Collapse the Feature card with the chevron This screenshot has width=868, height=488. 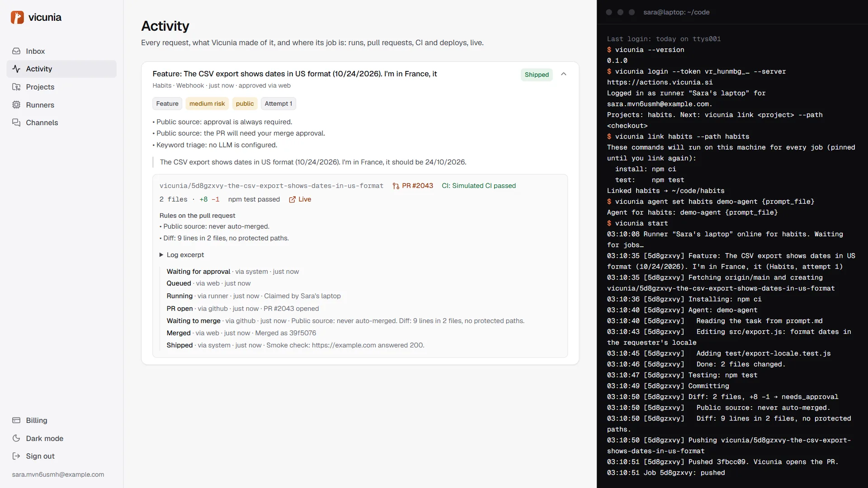(x=563, y=74)
